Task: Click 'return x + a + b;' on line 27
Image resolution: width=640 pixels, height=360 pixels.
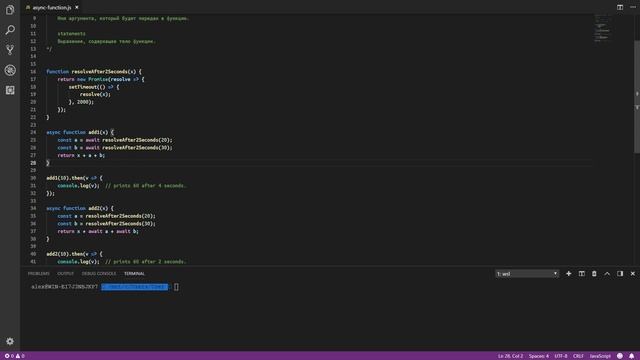Action: point(81,155)
